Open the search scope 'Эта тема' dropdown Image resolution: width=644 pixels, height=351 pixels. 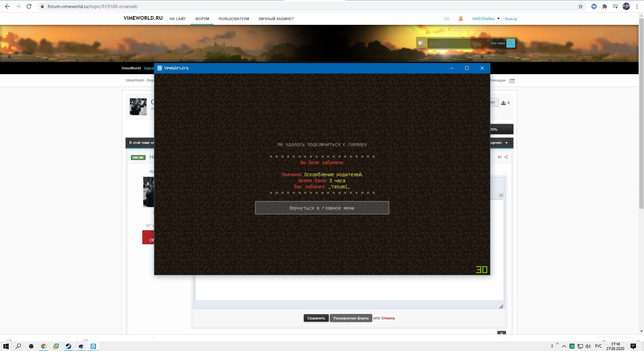coord(497,43)
